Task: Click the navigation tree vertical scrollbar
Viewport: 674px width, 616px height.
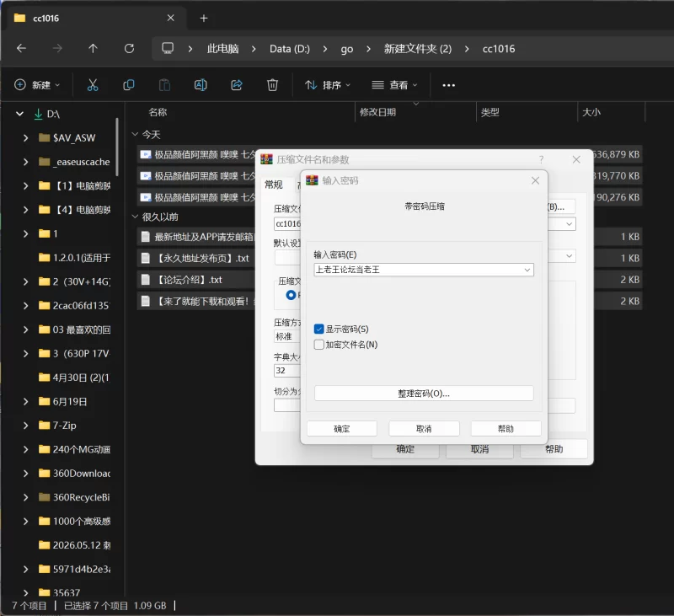Action: (117, 146)
